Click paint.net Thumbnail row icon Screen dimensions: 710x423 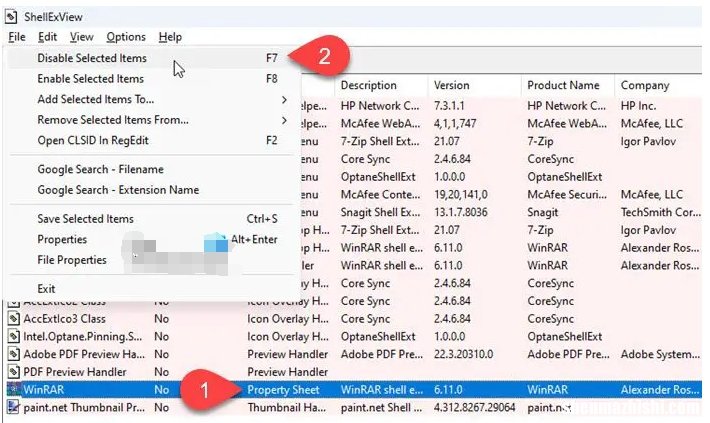point(14,407)
